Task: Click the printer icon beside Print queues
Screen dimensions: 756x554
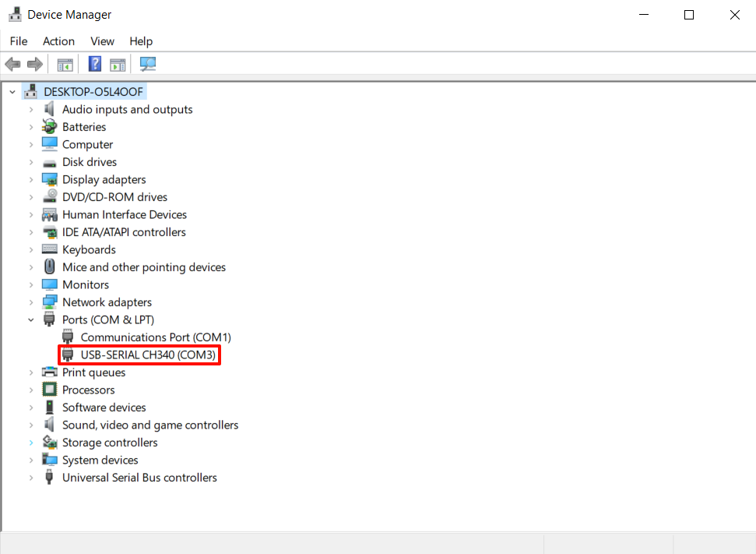Action: pyautogui.click(x=49, y=372)
